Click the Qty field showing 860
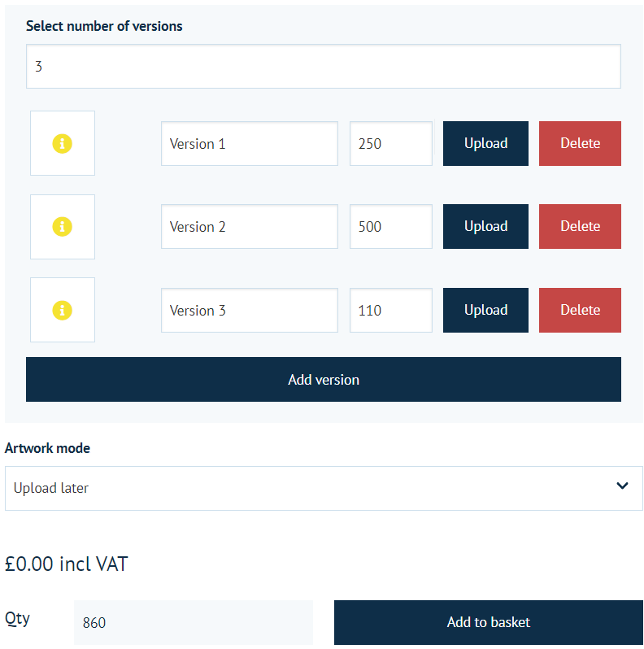Image resolution: width=644 pixels, height=649 pixels. (194, 622)
